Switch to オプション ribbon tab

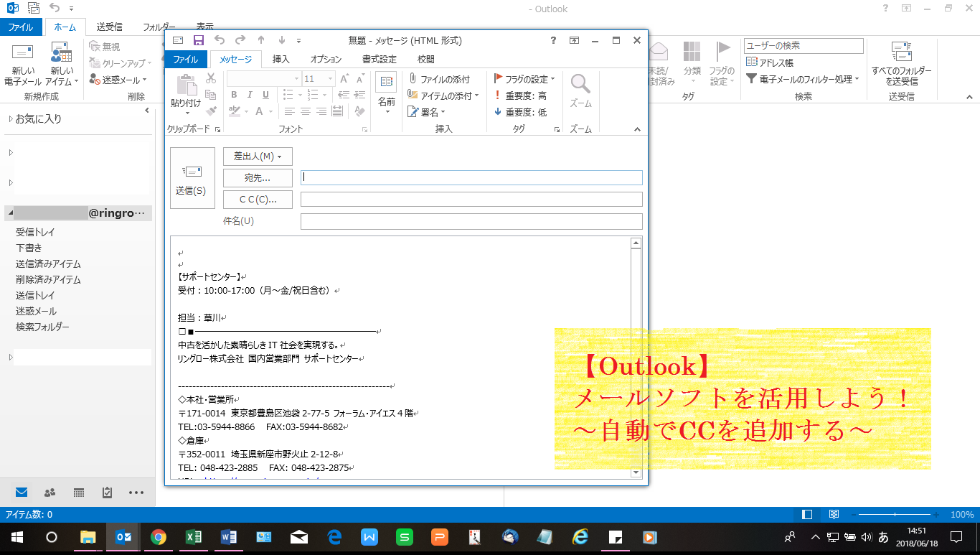(x=326, y=60)
